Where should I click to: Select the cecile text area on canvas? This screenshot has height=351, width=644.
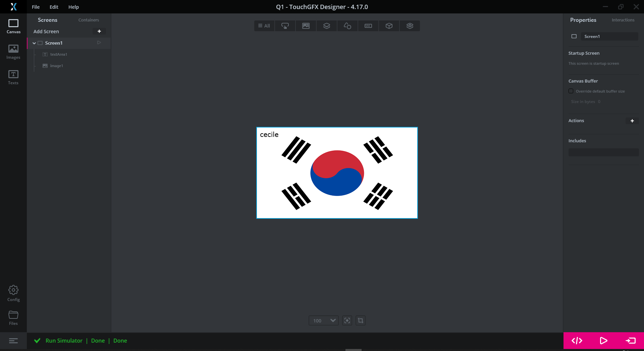(x=269, y=135)
